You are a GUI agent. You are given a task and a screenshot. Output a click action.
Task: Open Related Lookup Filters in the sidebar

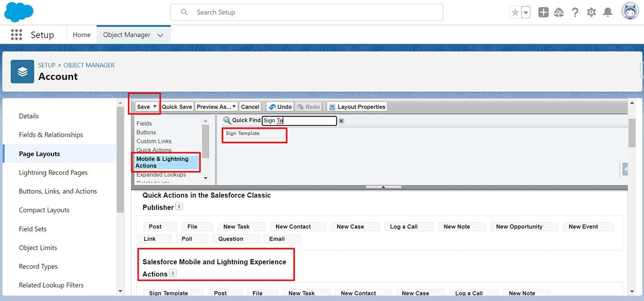coord(51,285)
